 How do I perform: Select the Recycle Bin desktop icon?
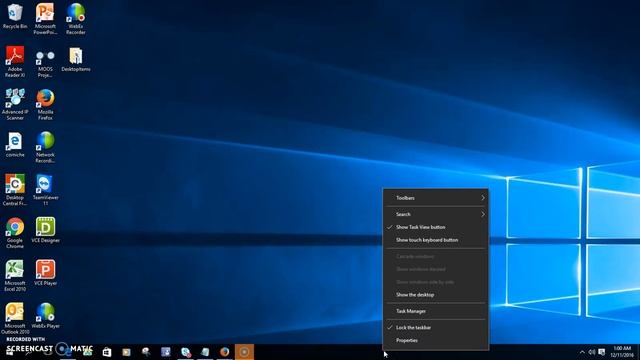click(x=15, y=16)
